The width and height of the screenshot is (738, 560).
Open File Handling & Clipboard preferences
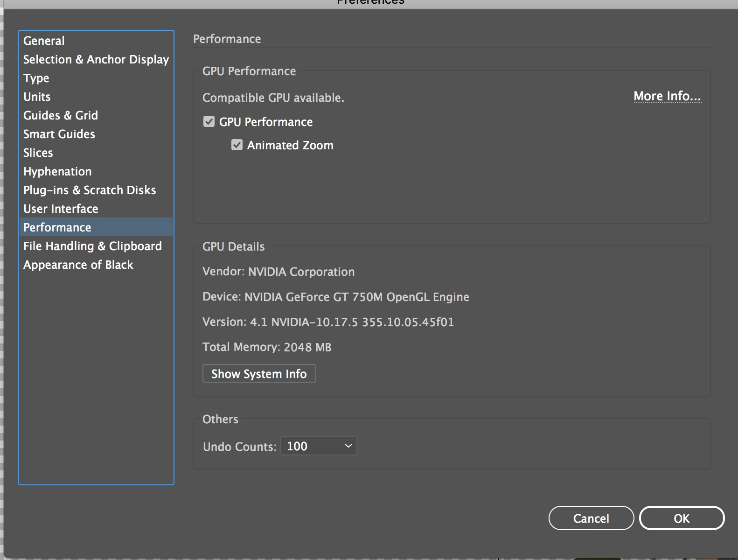click(x=96, y=246)
